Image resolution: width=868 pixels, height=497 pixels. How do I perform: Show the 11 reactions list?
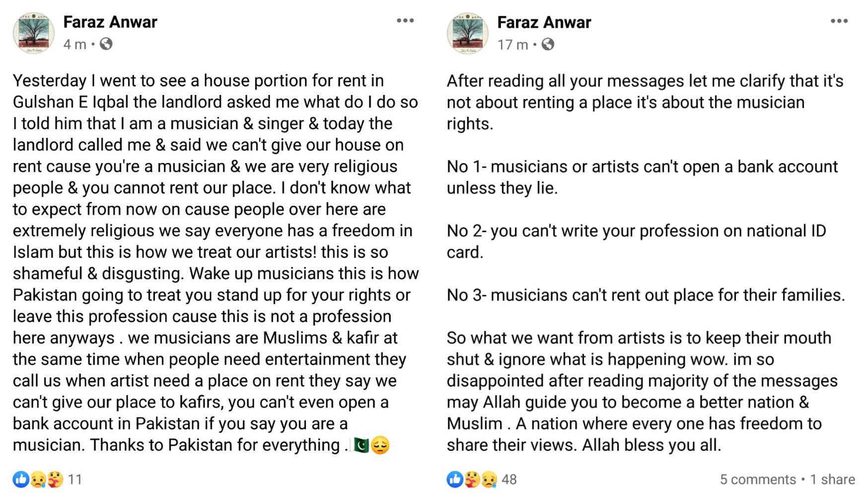click(x=75, y=480)
